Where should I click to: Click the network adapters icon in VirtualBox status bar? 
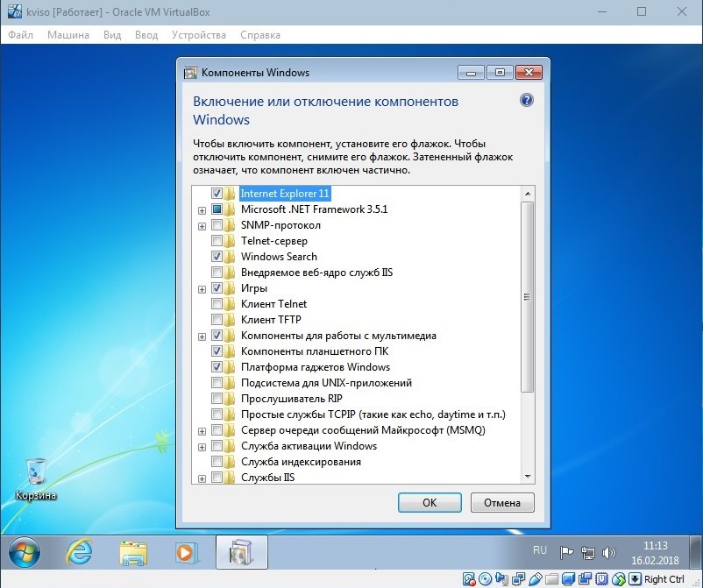519,579
